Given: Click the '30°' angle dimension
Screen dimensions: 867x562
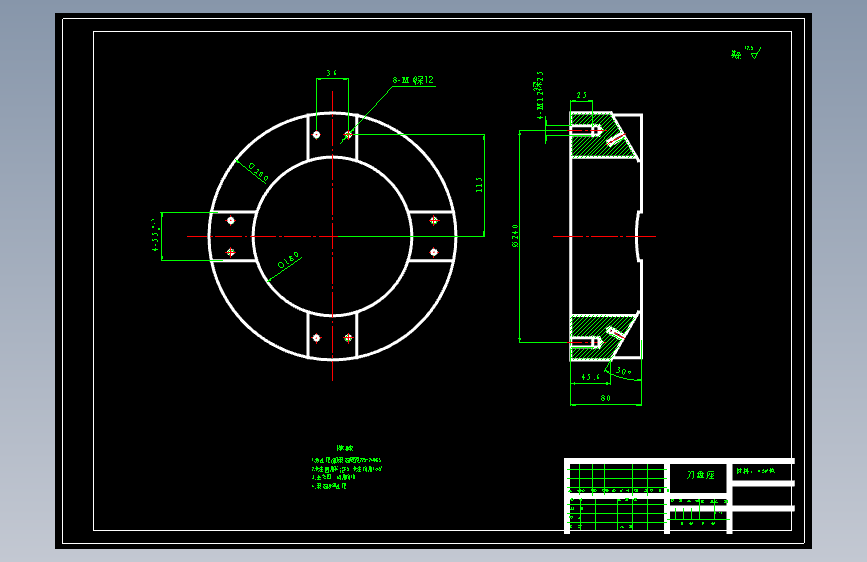Looking at the screenshot, I should tap(624, 371).
